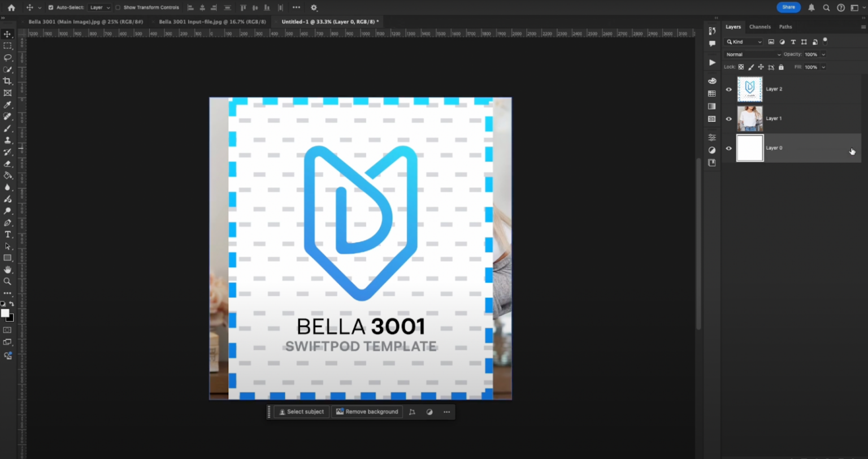The height and width of the screenshot is (459, 868).
Task: Select the Lasso tool
Action: pyautogui.click(x=7, y=57)
